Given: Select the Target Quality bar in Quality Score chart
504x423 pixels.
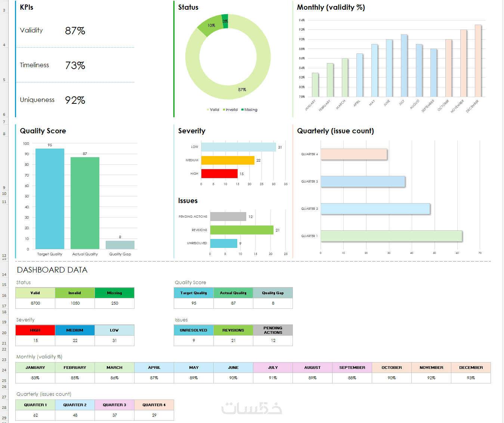Looking at the screenshot, I should click(x=50, y=199).
